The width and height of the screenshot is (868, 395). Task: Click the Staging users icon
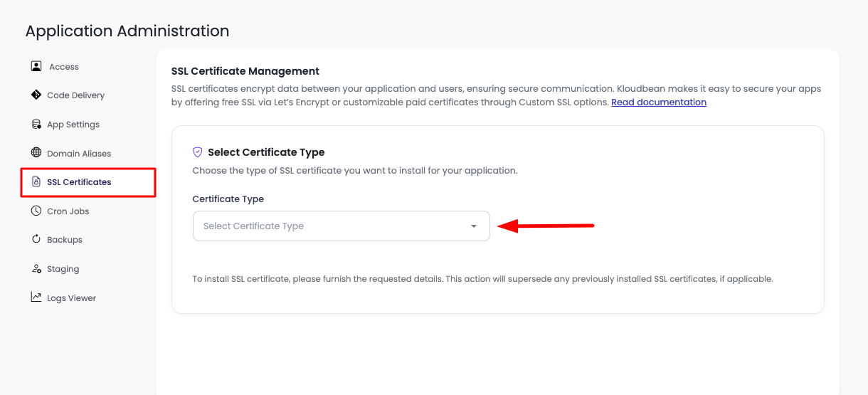coord(36,268)
